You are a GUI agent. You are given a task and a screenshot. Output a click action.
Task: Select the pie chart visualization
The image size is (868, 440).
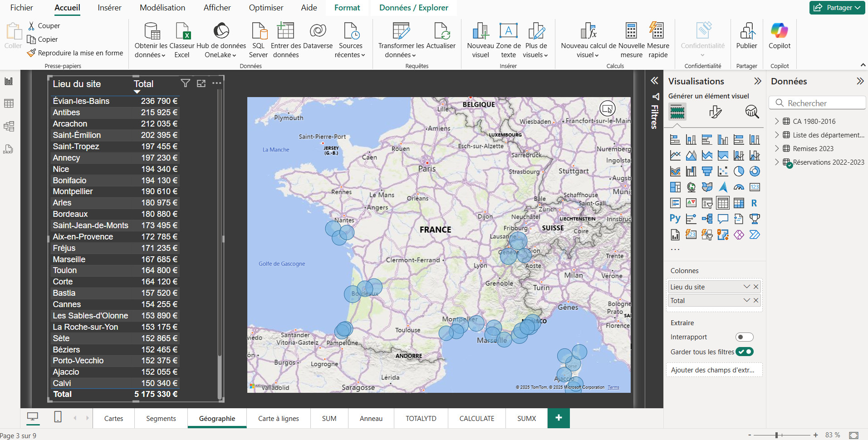coord(739,171)
